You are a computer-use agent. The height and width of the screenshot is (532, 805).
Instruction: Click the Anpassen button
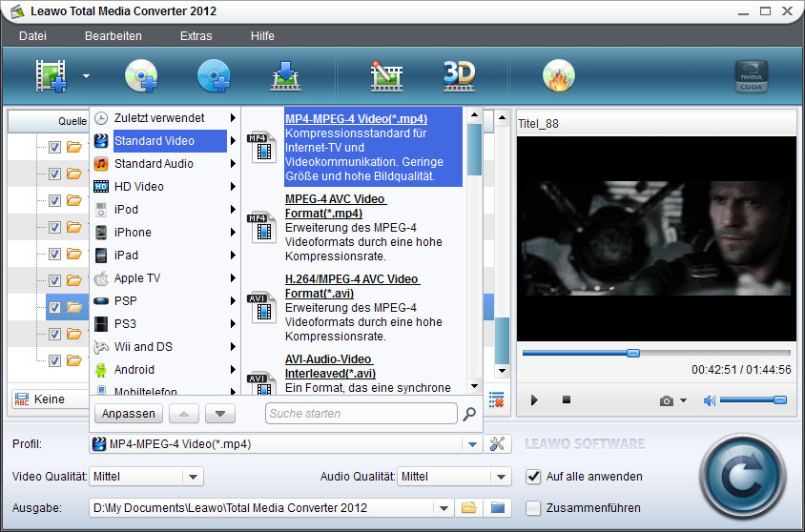[x=129, y=414]
